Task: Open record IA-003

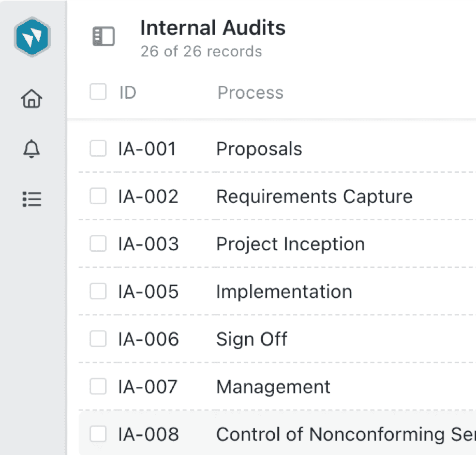Action: [x=148, y=244]
